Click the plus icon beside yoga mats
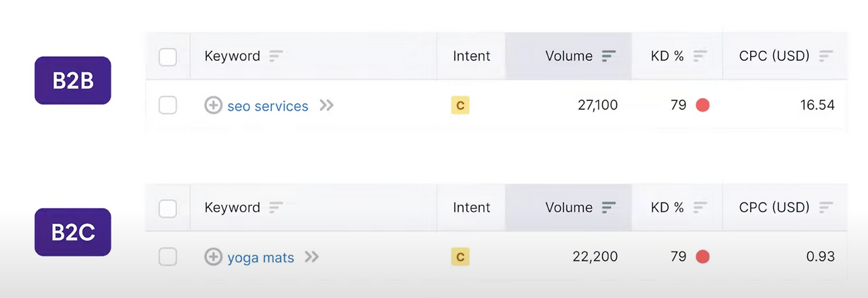Screen dimensions: 868x298 click(214, 257)
